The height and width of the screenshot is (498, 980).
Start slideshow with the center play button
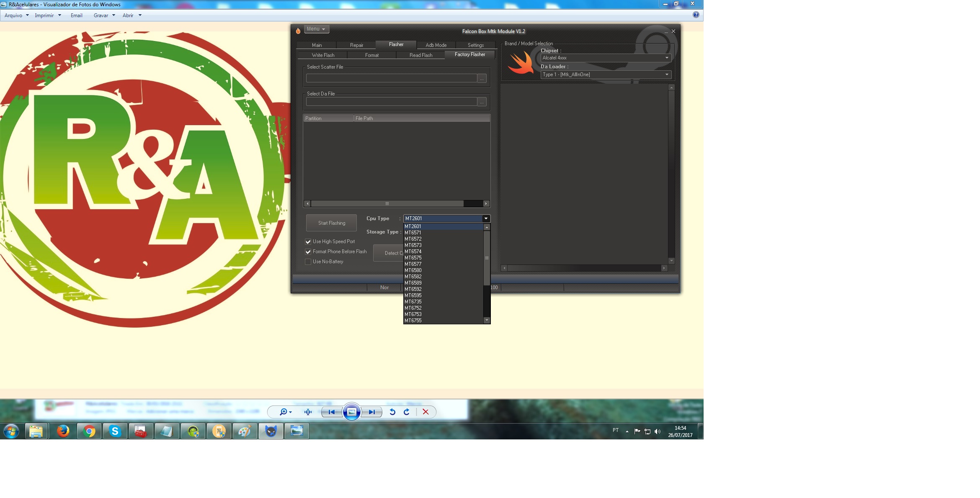click(352, 412)
